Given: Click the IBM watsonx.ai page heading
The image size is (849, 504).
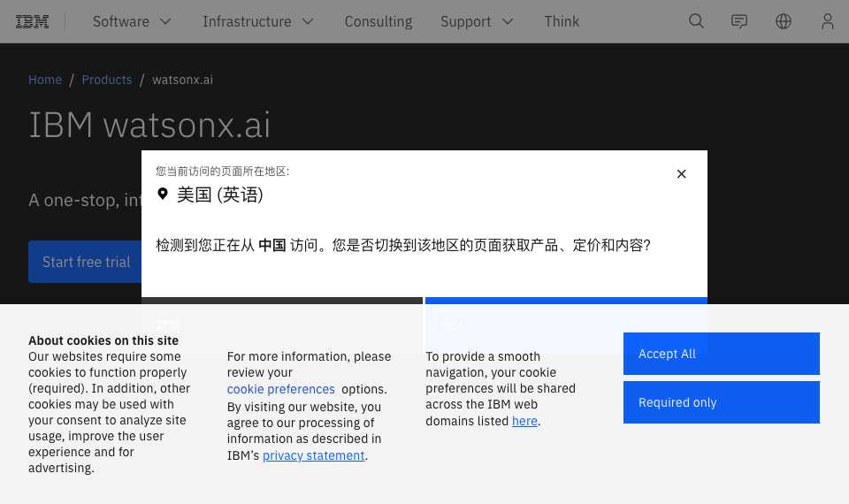Looking at the screenshot, I should (149, 125).
